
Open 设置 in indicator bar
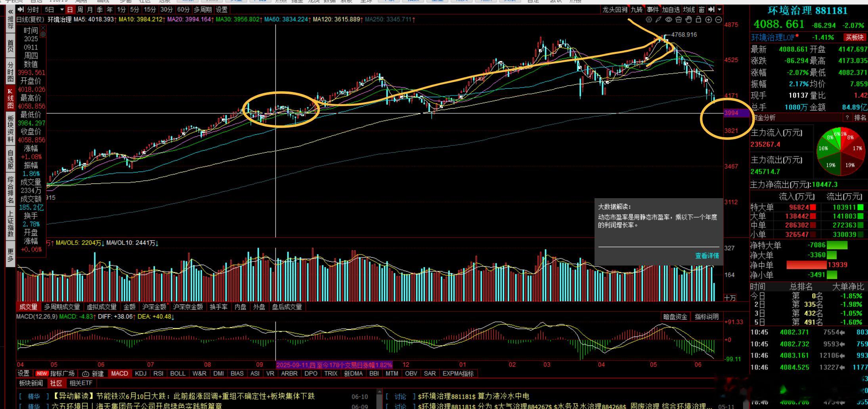point(23,373)
